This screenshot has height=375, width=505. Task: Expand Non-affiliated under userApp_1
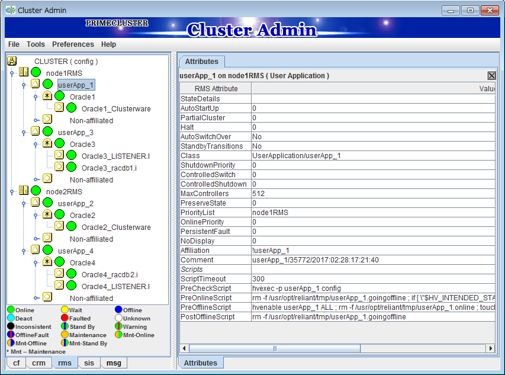(x=36, y=120)
